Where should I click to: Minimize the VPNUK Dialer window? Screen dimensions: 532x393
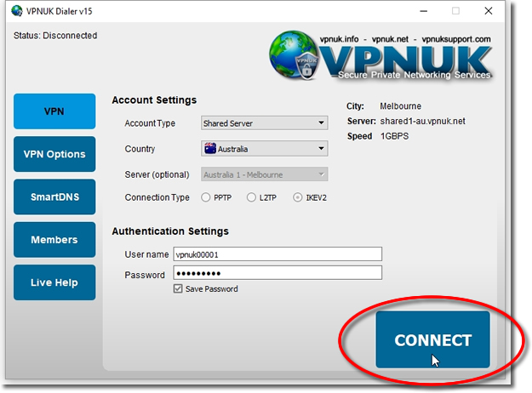tap(423, 11)
